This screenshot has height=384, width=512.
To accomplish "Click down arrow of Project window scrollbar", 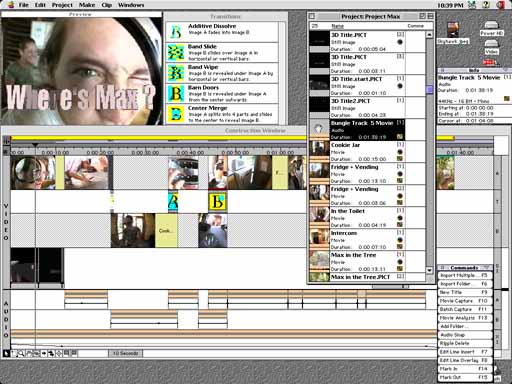I will 429,270.
